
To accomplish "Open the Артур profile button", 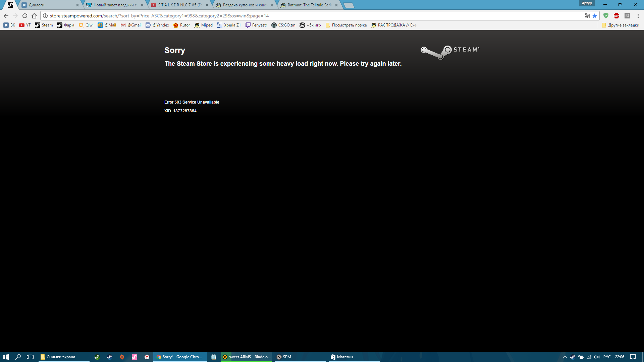I will click(x=587, y=3).
